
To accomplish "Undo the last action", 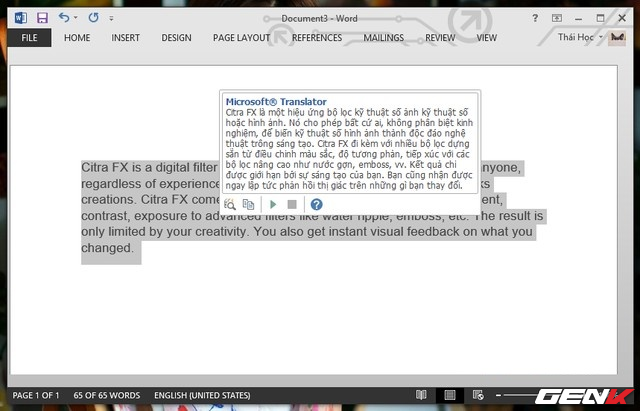I will [x=64, y=17].
